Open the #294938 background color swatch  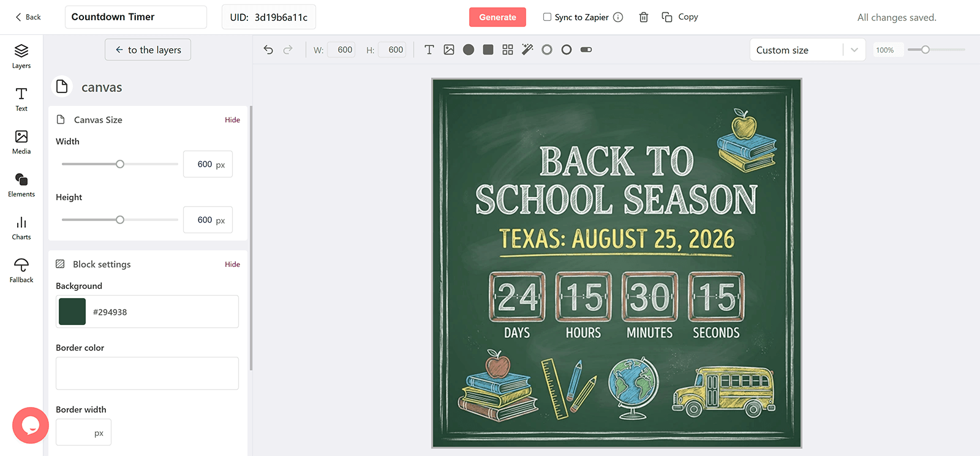pos(72,312)
